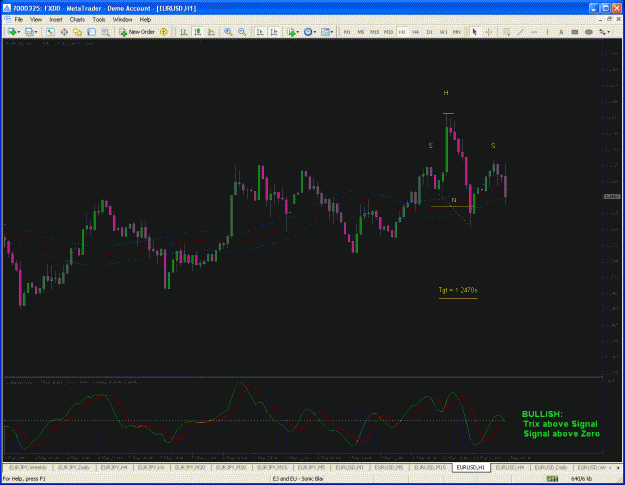Click the Expert Advisors yellow diamond icon
Viewport: 625px width, 485px height.
[163, 32]
